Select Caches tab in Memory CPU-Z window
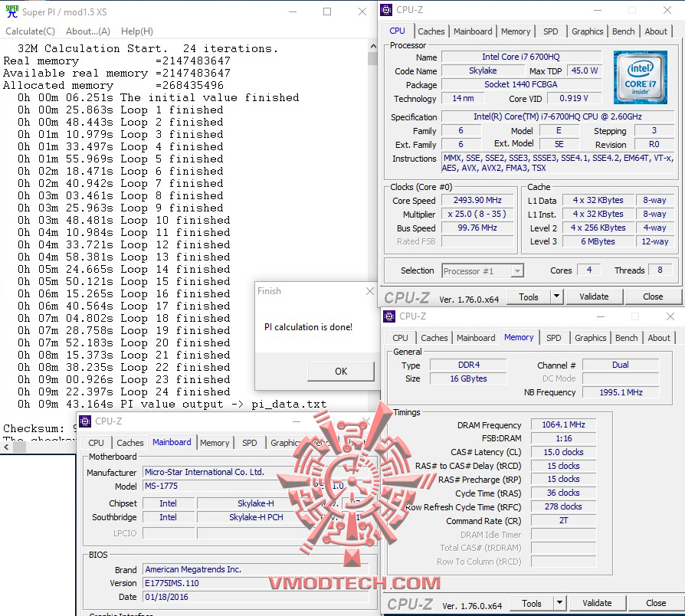This screenshot has width=685, height=616. pos(434,338)
